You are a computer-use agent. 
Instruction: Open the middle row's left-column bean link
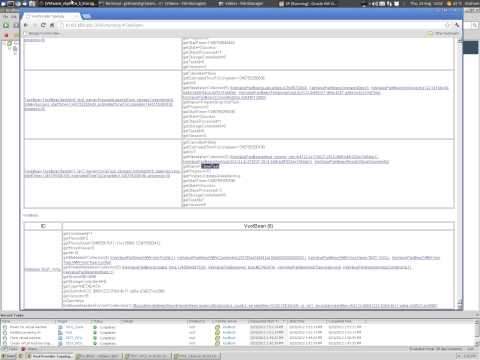99,104
